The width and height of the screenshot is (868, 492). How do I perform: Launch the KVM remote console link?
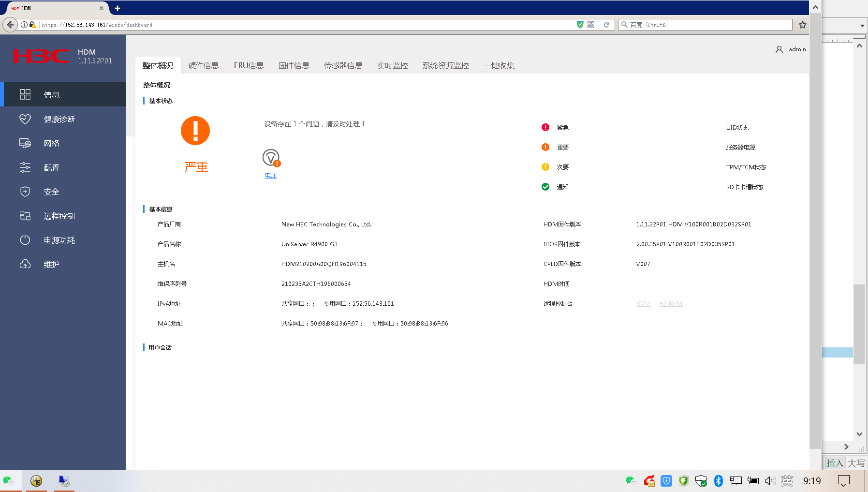(x=643, y=304)
